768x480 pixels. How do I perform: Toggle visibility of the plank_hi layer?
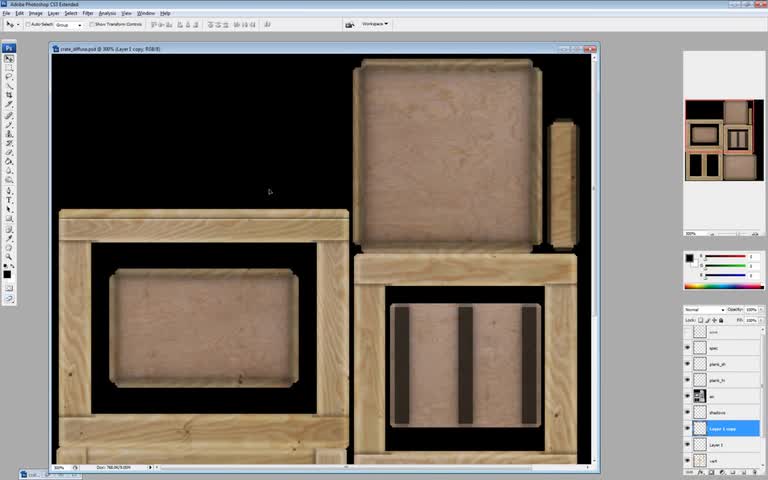pyautogui.click(x=687, y=380)
